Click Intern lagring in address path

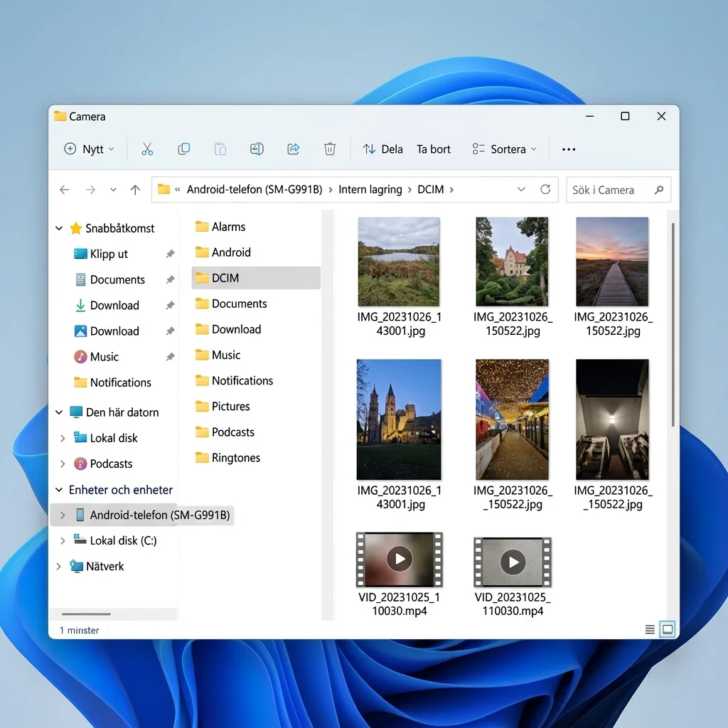tap(370, 189)
